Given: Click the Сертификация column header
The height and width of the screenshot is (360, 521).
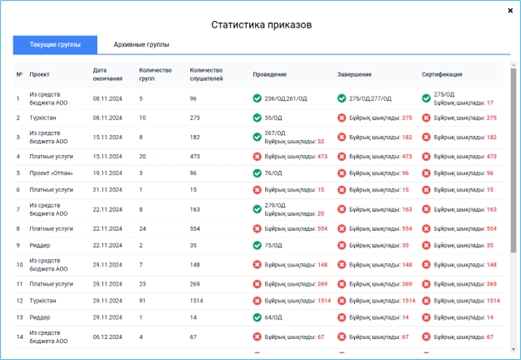Looking at the screenshot, I should click(x=442, y=74).
